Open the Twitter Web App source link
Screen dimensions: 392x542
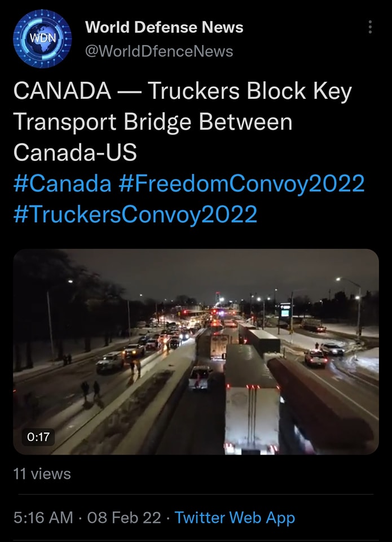pos(235,518)
